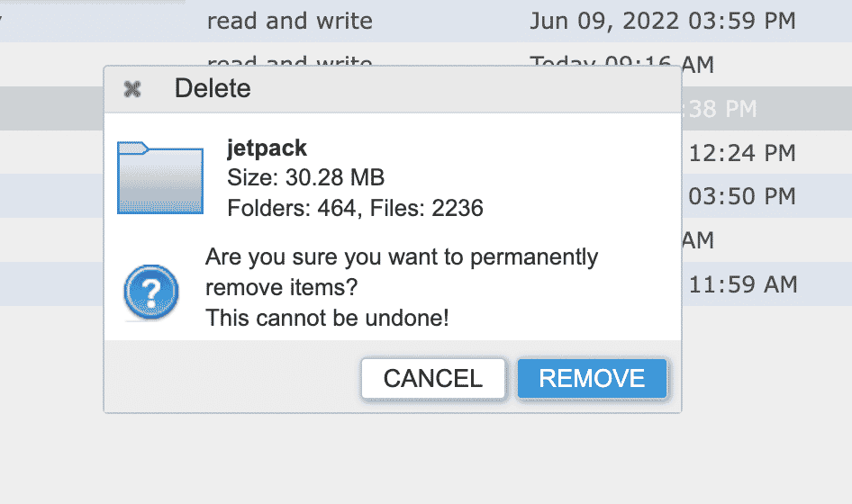Confirm deletion with the REMOVE button
The width and height of the screenshot is (852, 504).
(x=592, y=379)
